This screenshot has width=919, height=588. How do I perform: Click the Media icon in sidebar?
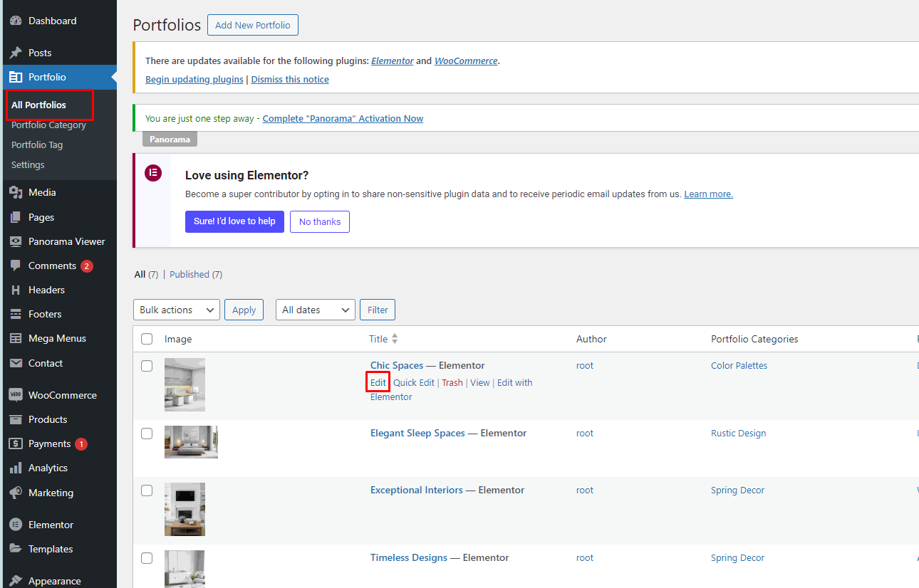coord(16,192)
